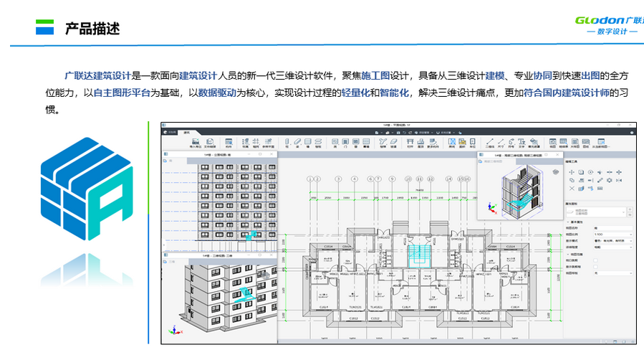Toggle the 显示裁剪框 show crop box checkbox
The image size is (644, 350).
pos(595,267)
